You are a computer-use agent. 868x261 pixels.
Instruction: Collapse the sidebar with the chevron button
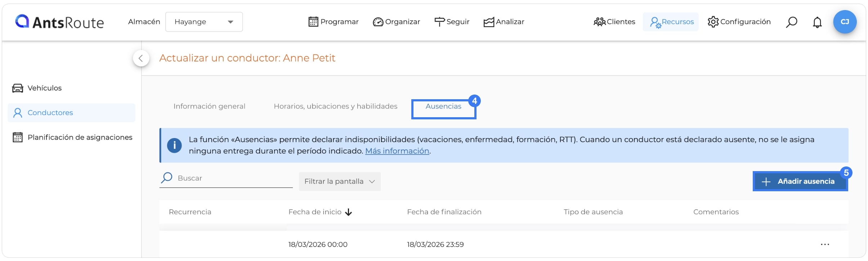click(141, 58)
